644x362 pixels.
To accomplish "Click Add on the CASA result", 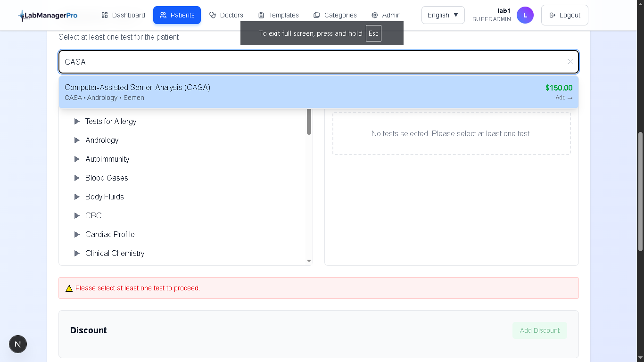I will pyautogui.click(x=563, y=98).
